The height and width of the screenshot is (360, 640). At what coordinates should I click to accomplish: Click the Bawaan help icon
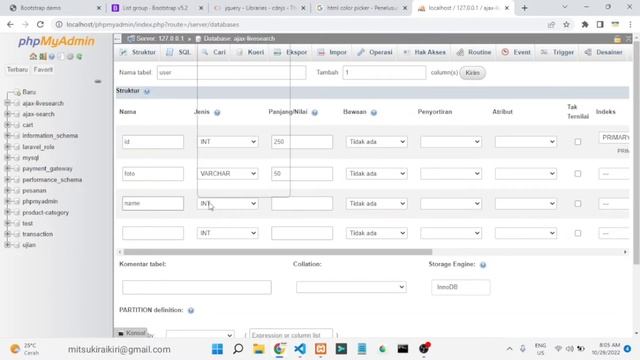[x=374, y=112]
